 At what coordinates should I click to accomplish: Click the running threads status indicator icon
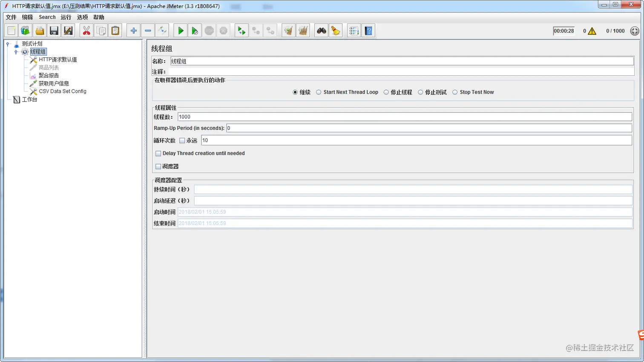coord(635,31)
